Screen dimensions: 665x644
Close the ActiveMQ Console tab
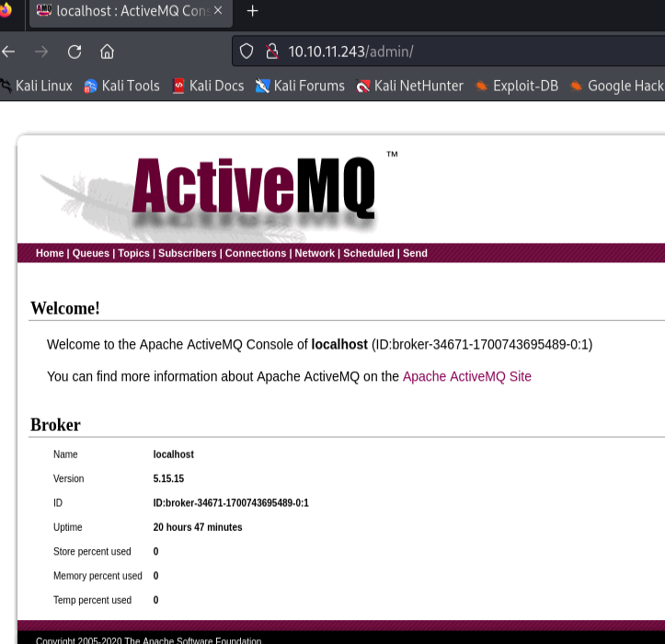pyautogui.click(x=218, y=11)
